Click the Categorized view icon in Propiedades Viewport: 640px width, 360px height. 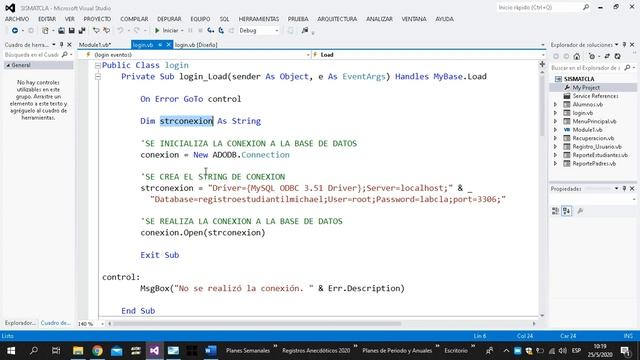556,211
